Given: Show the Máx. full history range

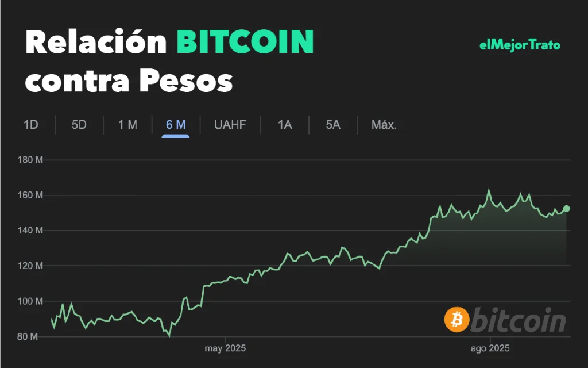Looking at the screenshot, I should (x=384, y=125).
